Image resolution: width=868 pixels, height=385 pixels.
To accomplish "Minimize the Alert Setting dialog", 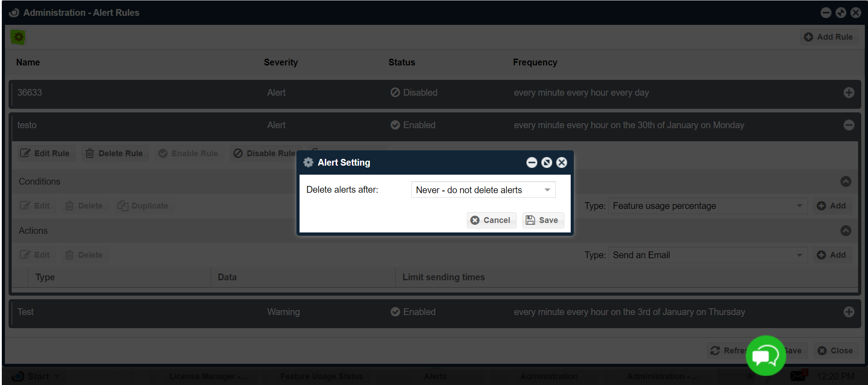I will (x=531, y=162).
